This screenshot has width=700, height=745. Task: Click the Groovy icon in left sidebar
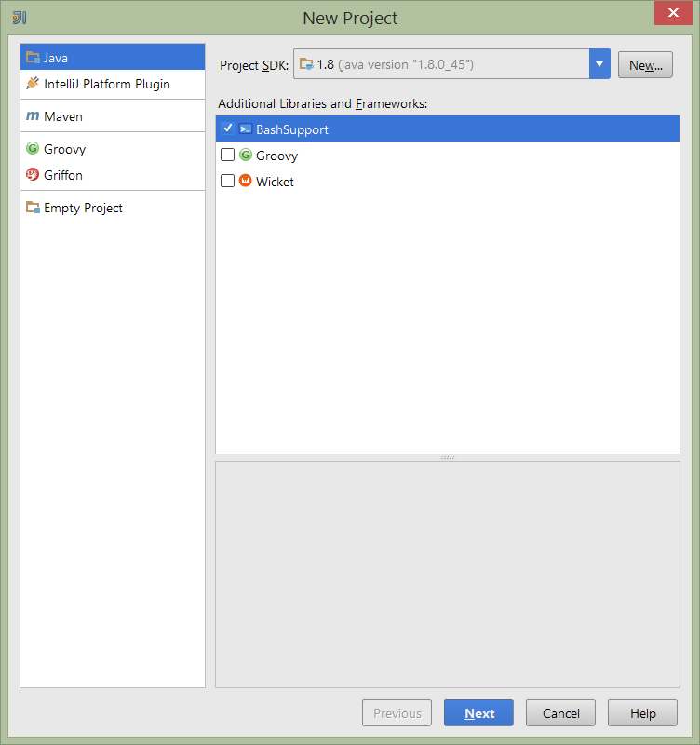click(x=33, y=149)
